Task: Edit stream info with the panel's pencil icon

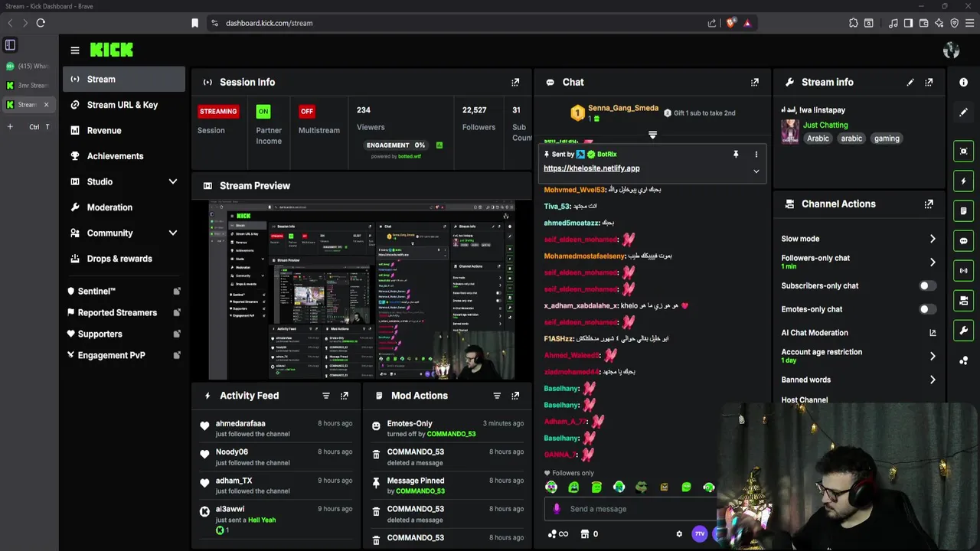Action: (x=910, y=82)
